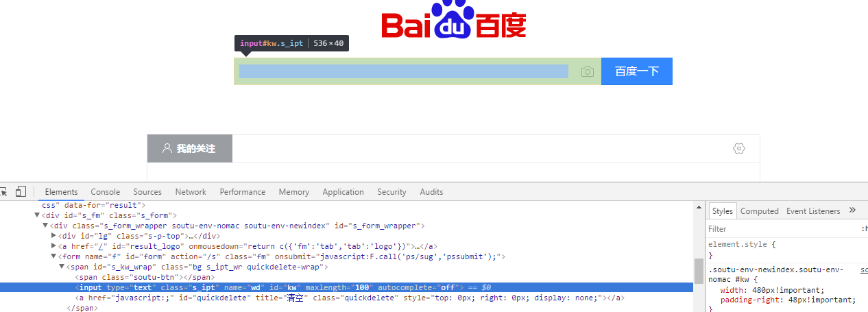Open the Memory tab

(293, 192)
